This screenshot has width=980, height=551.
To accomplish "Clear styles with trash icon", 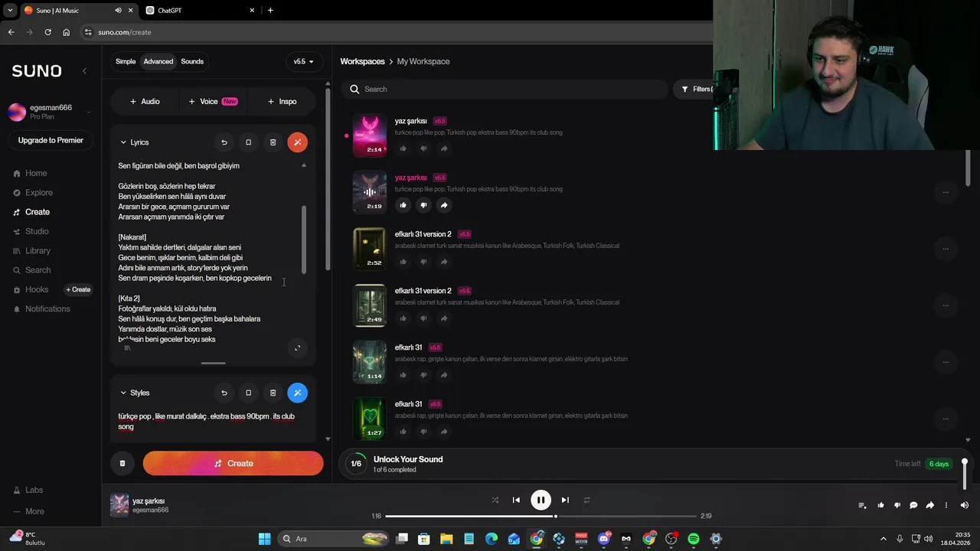I will 273,393.
